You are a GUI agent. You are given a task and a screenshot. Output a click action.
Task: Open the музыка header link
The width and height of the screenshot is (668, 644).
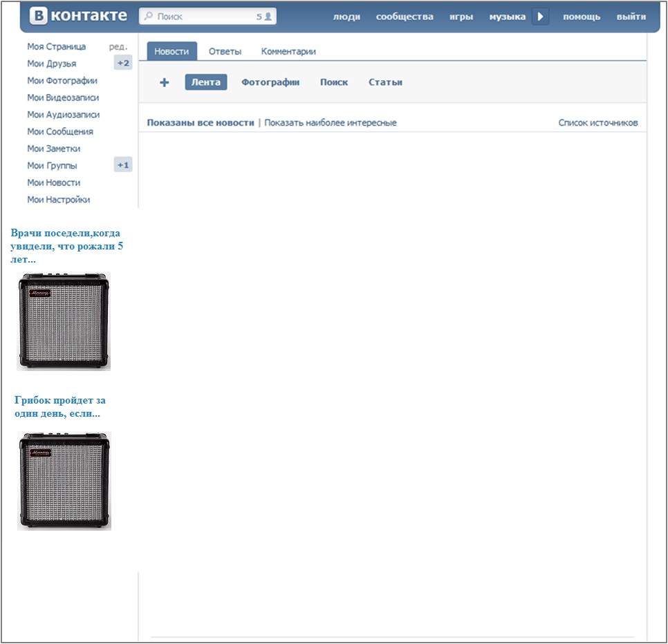508,17
